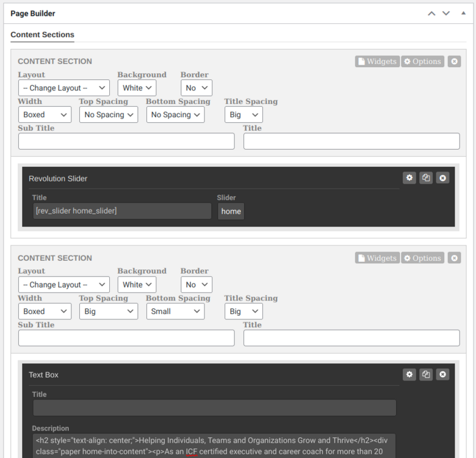Open Top Spacing dropdown set to Big
476x458 pixels.
(x=109, y=311)
